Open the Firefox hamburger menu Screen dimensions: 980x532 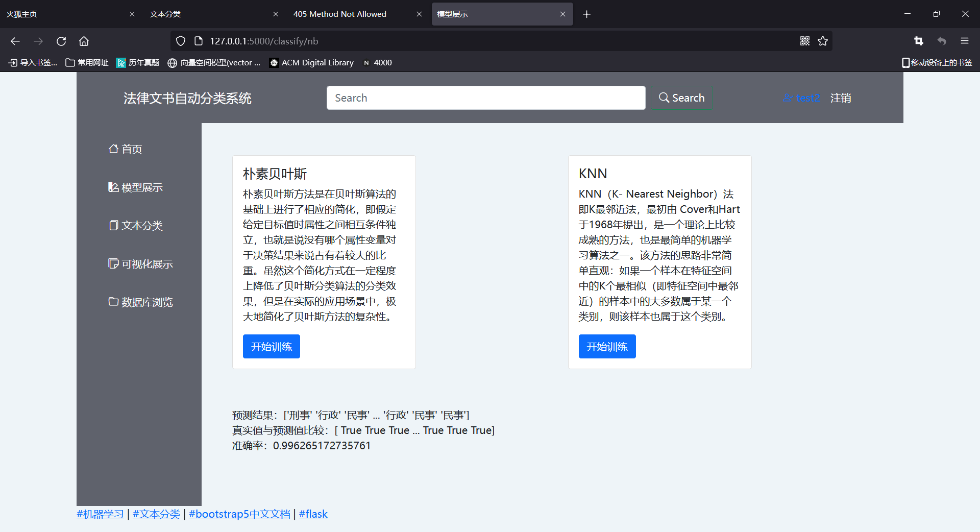click(x=964, y=41)
